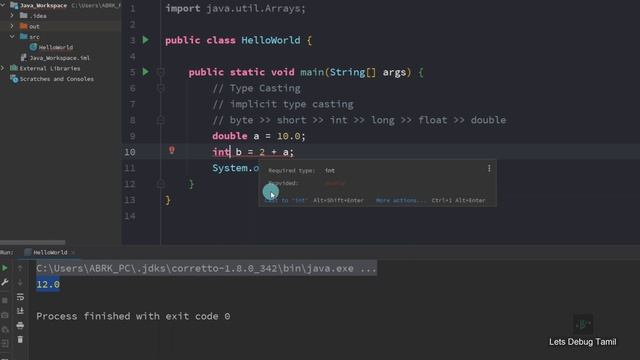Click line number 10 in gutter
The image size is (640, 360).
click(x=129, y=152)
